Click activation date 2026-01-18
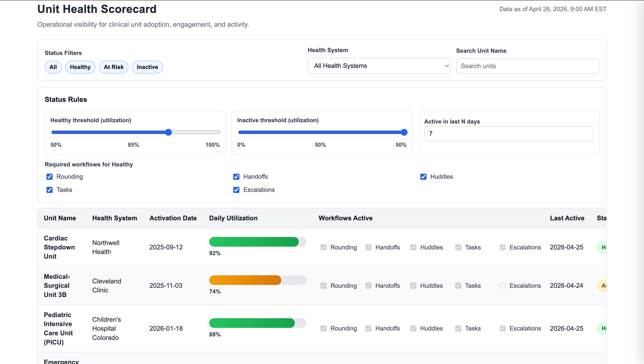 [166, 329]
